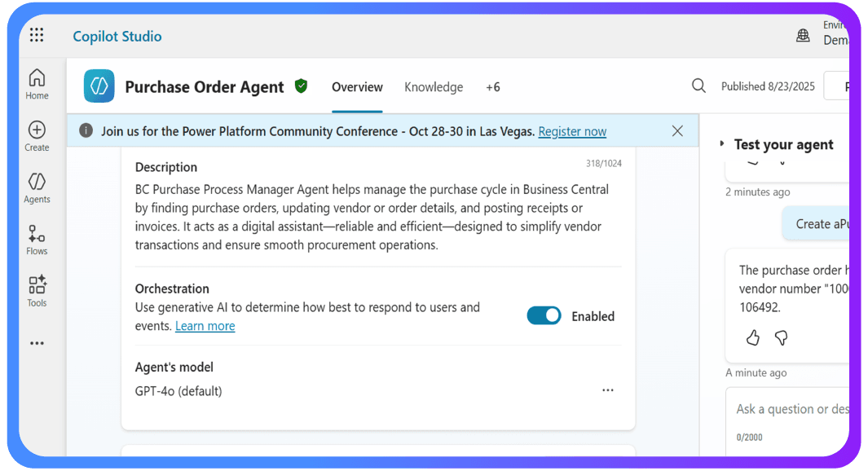
Task: Expand the +6 more tabs menu
Action: 492,87
